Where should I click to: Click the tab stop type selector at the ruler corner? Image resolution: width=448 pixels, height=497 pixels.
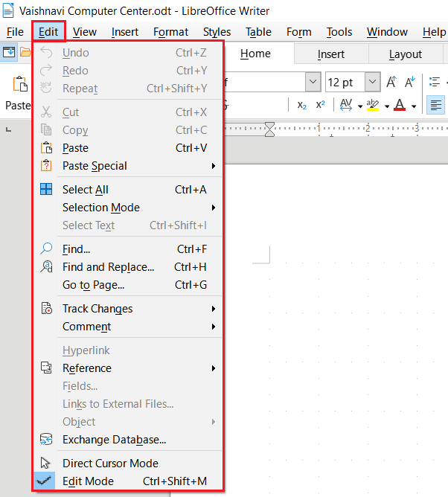pyautogui.click(x=9, y=129)
